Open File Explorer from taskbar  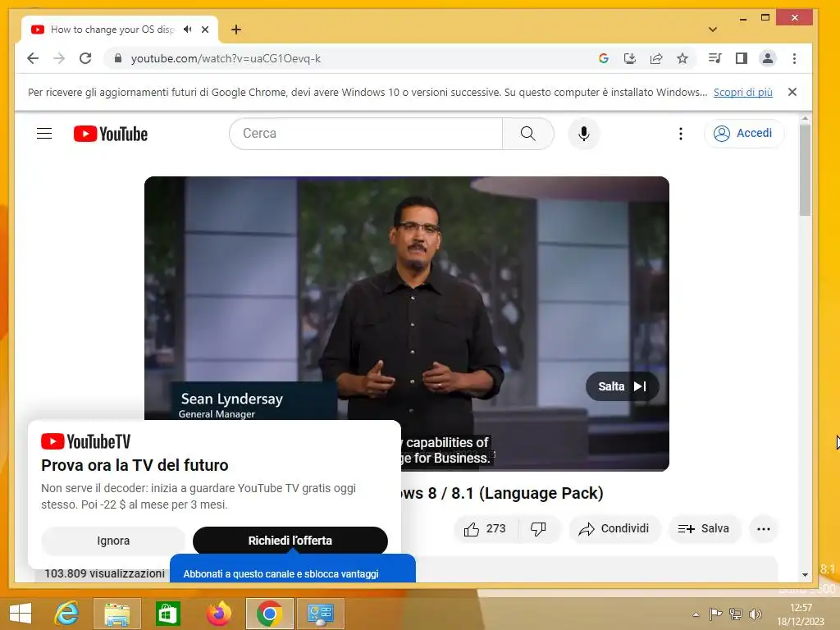coord(116,614)
